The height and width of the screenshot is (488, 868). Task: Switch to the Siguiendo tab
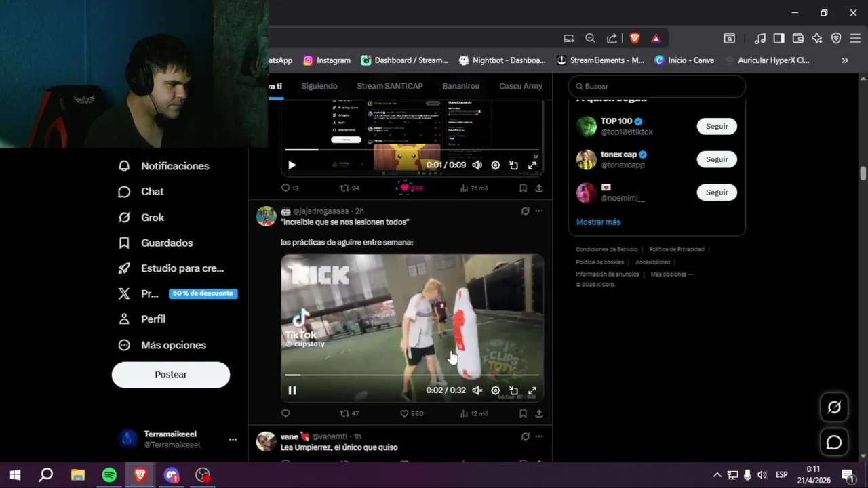point(319,86)
